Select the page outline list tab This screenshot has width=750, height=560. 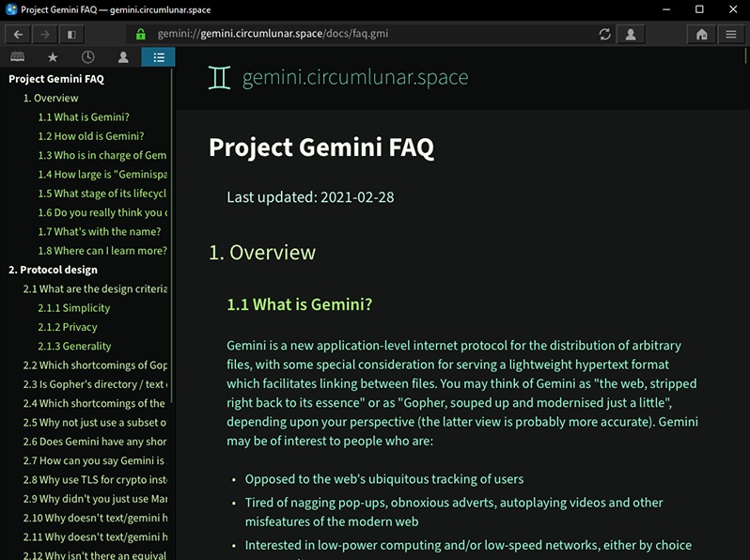click(158, 57)
